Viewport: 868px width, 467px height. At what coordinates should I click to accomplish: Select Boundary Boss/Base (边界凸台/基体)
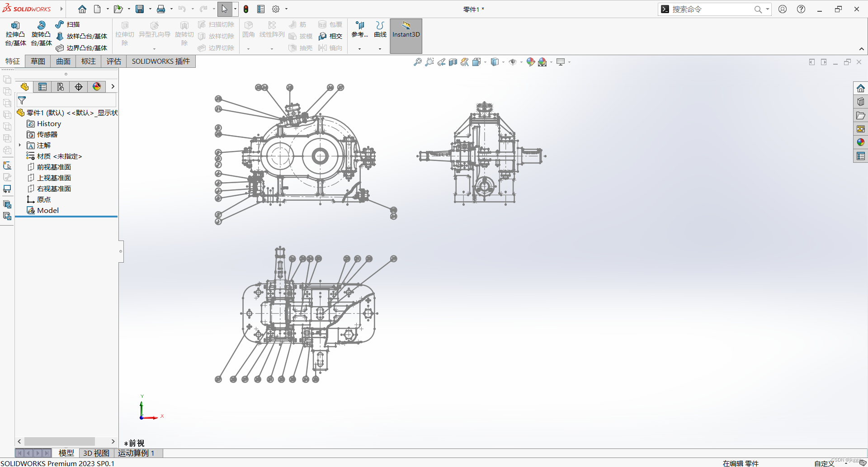82,48
